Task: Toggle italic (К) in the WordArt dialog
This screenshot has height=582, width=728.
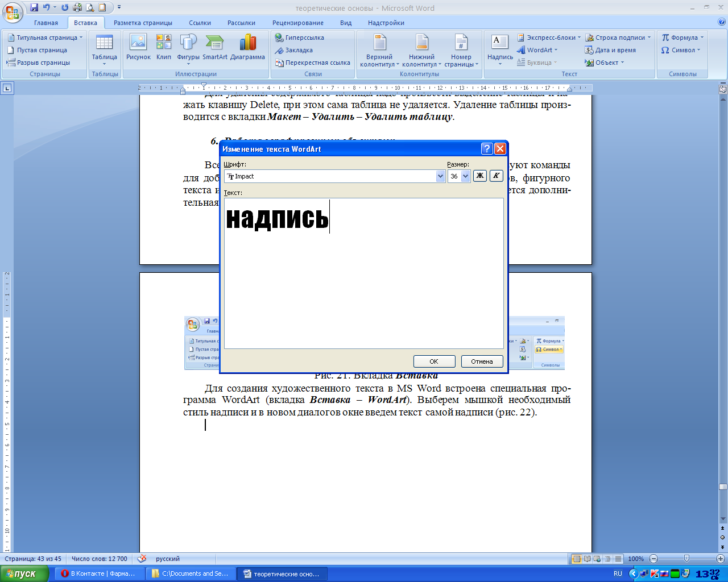Action: coord(497,176)
